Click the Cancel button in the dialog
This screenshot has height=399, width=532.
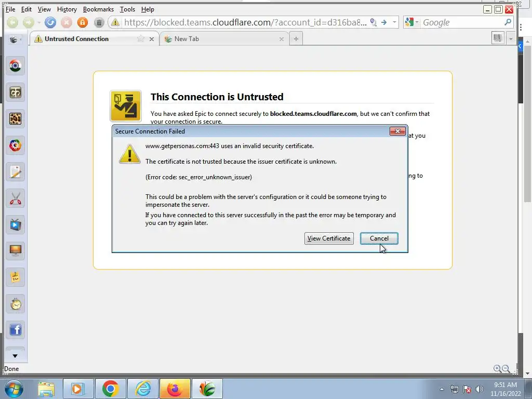379,238
